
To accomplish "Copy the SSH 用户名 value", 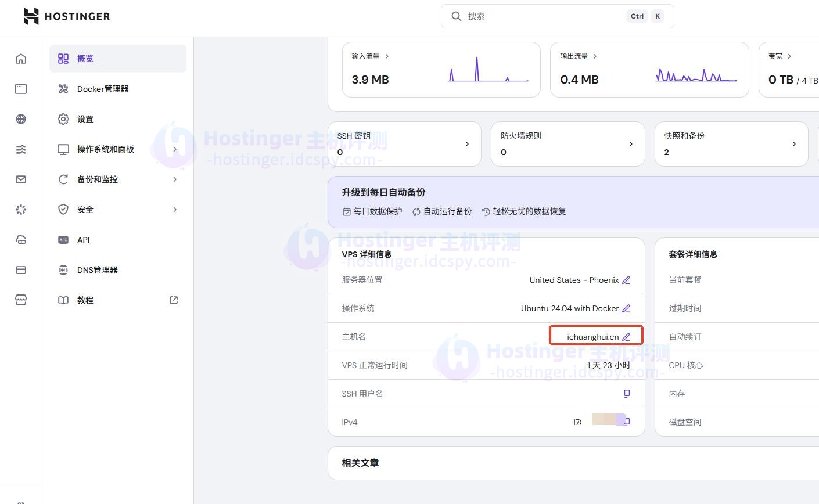I will 626,393.
